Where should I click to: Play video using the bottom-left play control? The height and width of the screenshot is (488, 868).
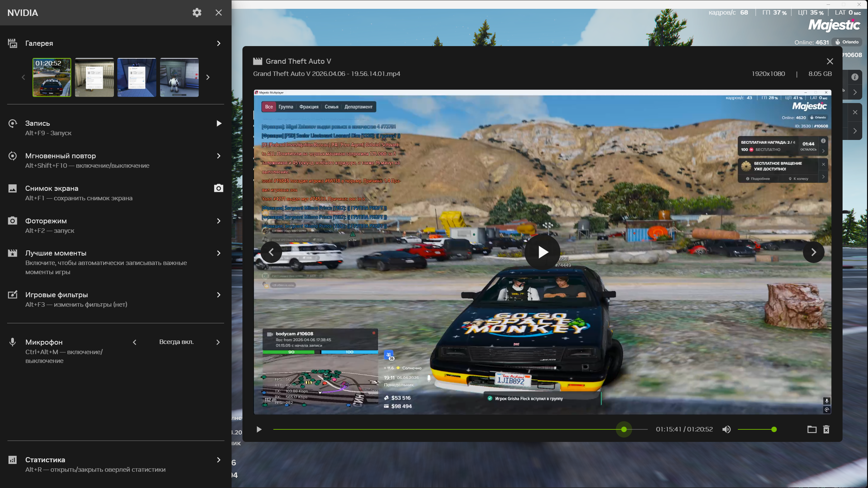[259, 430]
